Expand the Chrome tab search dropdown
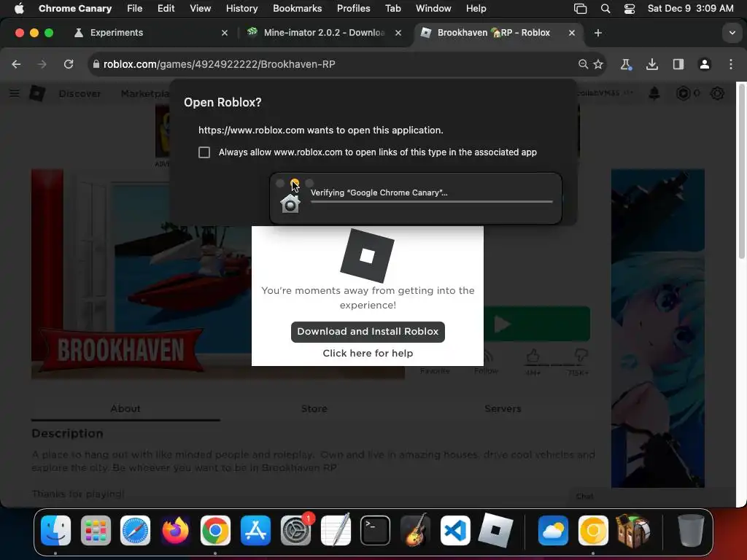This screenshot has height=560, width=747. 732,33
